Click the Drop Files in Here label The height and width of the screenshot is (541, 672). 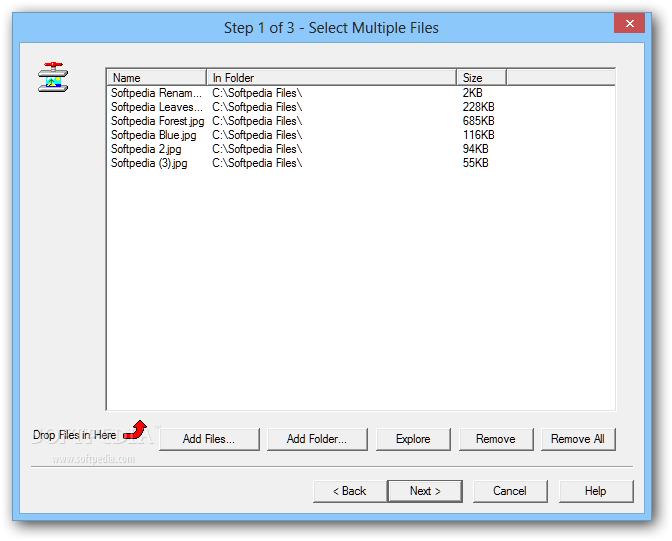coord(75,435)
